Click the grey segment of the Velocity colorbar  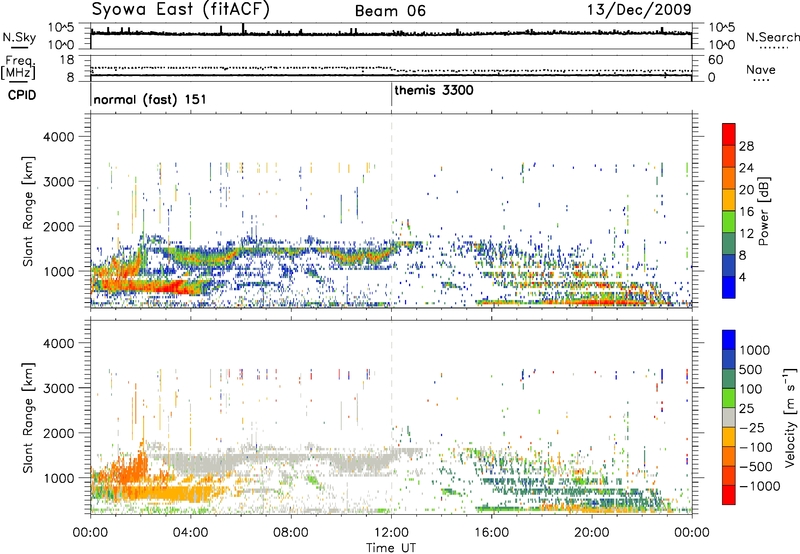(x=729, y=418)
